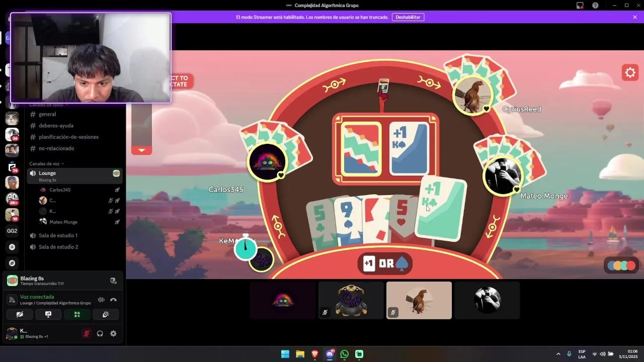Click Deshabilitar streamer mode button
Screen dimensions: 644x362
[x=408, y=17]
